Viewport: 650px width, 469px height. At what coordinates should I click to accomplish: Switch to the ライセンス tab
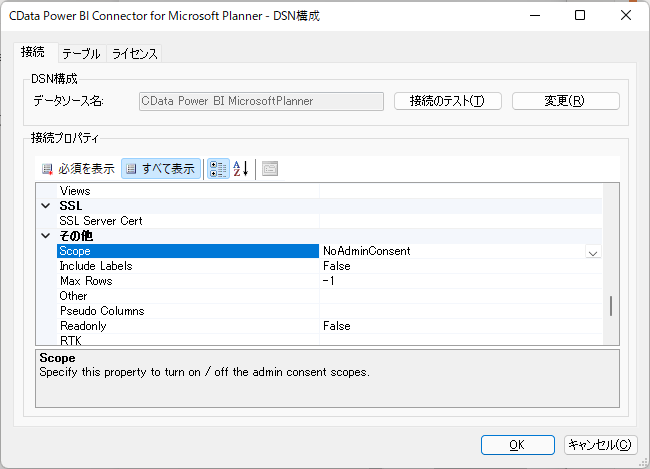pos(135,53)
